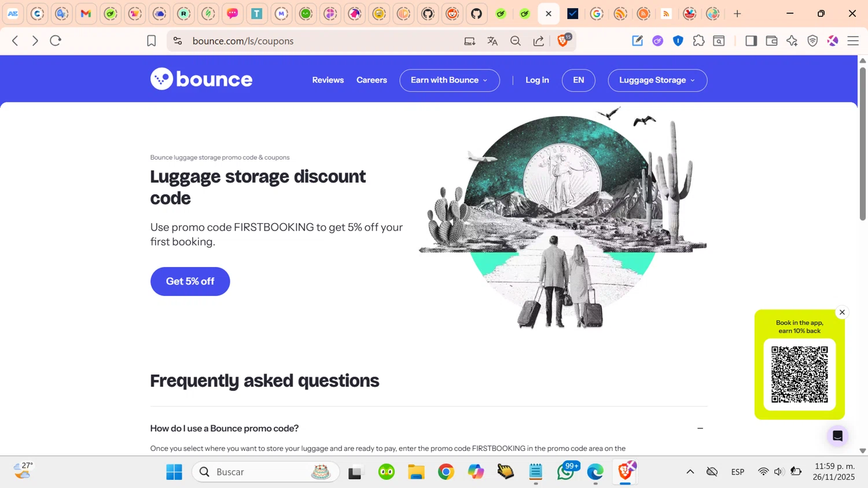Click the Bounce logo
Viewport: 868px width, 488px height.
201,79
